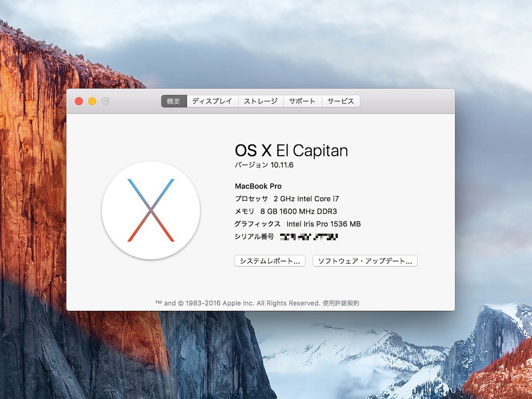532x399 pixels.
Task: Click the Intel Iris Pro 1536 MB text
Action: 324,224
